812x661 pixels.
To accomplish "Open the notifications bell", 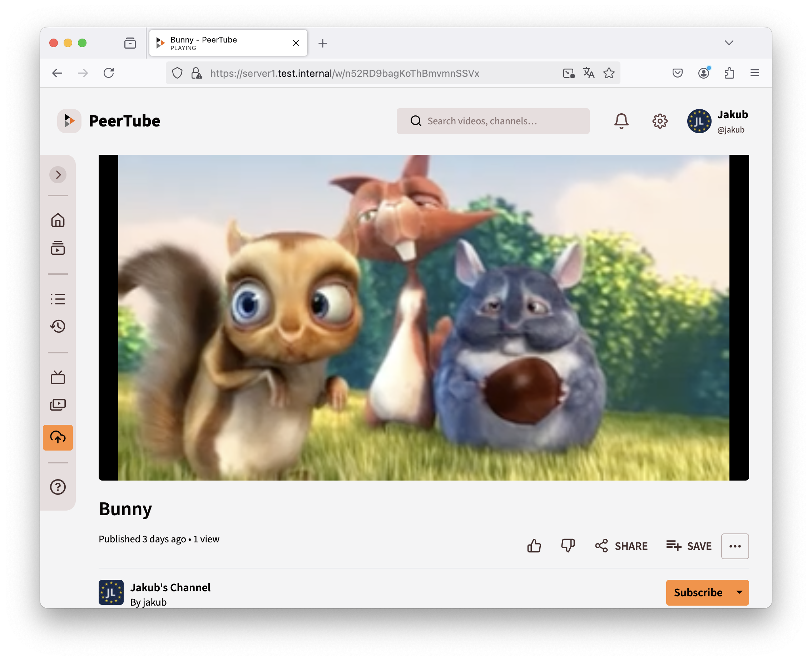I will 621,121.
